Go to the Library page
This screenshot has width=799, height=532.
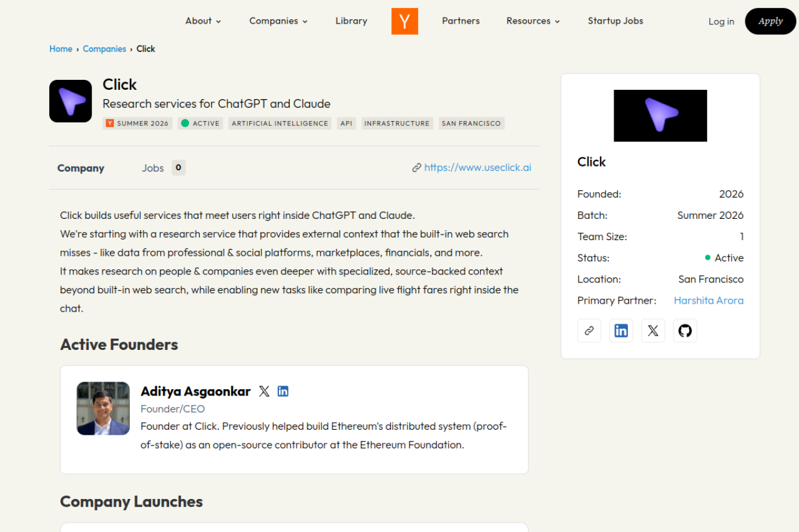click(x=351, y=21)
